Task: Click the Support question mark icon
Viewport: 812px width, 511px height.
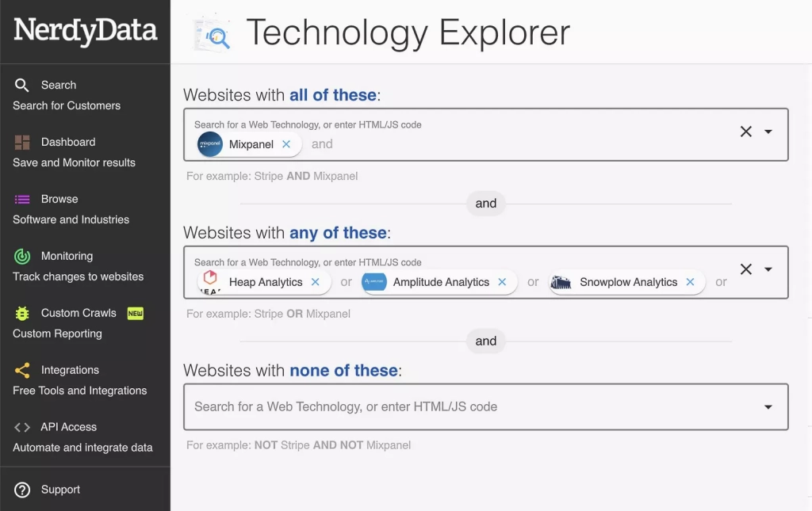Action: pyautogui.click(x=21, y=490)
